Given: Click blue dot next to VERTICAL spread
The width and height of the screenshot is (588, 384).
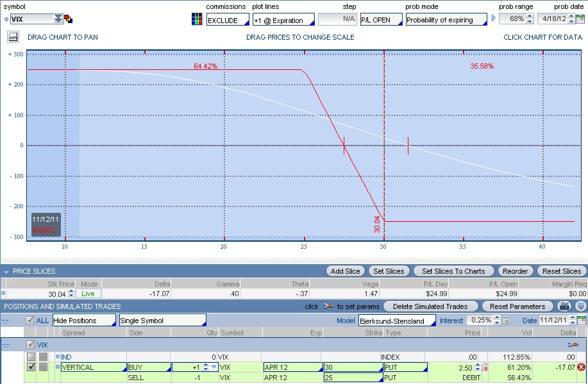Looking at the screenshot, I should [58, 367].
